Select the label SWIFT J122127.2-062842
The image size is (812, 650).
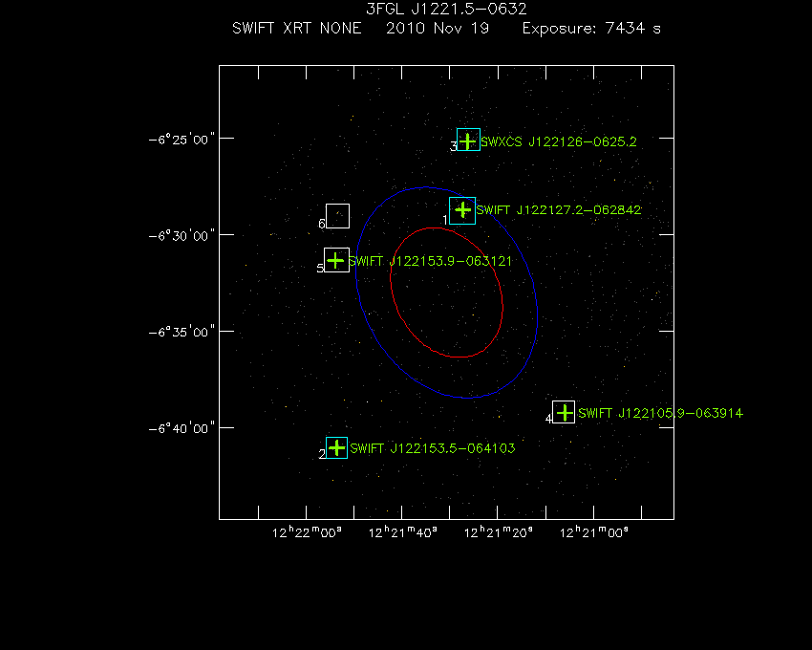coord(559,210)
